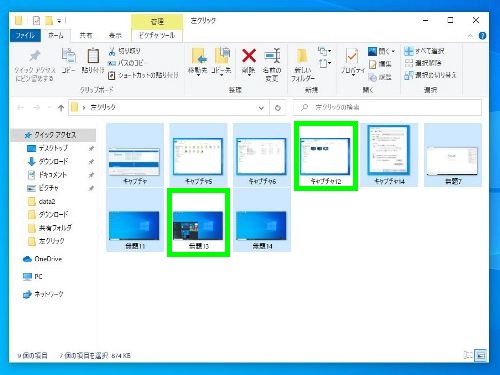The image size is (500, 375).
Task: Open the ピクチャ ツール tab
Action: pos(157,35)
